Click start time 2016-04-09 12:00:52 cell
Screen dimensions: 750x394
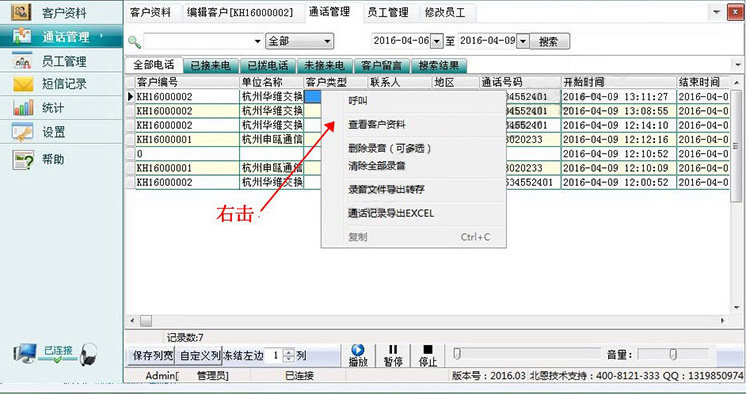(618, 183)
